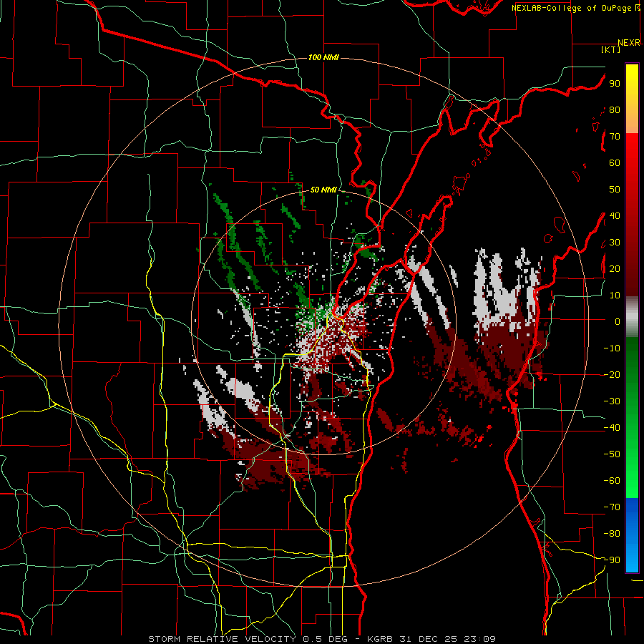Click the NEXLAB-College of DuPage credit text

(575, 8)
